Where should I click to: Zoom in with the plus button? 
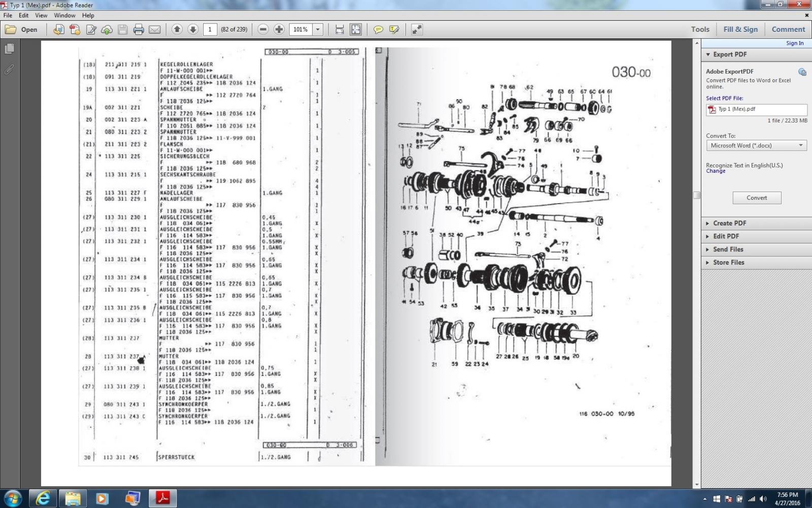pyautogui.click(x=279, y=29)
